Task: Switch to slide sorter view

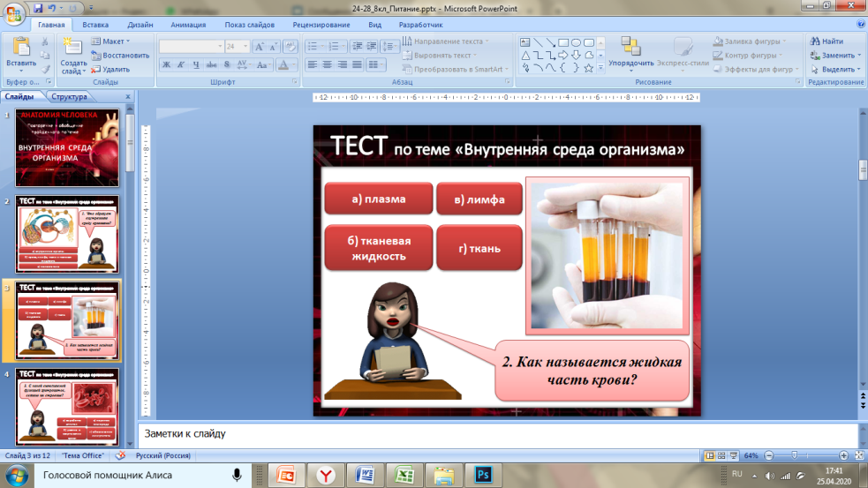Action: [x=721, y=455]
